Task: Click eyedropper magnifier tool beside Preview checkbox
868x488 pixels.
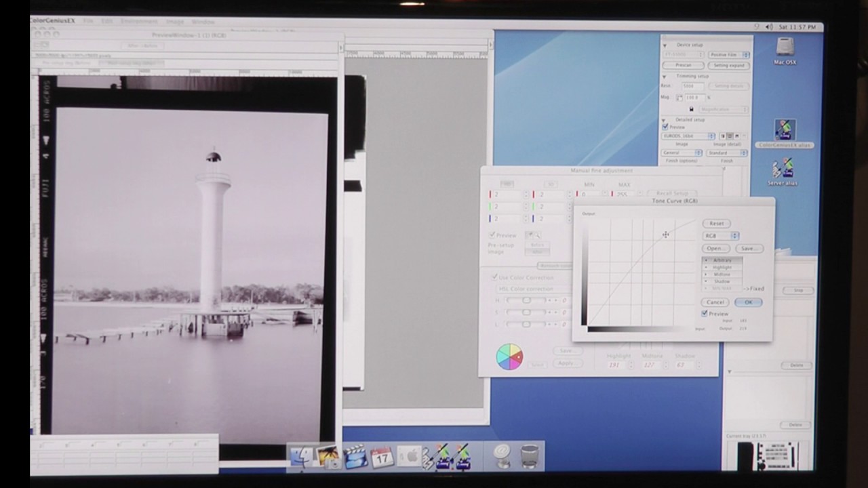Action: pos(533,235)
